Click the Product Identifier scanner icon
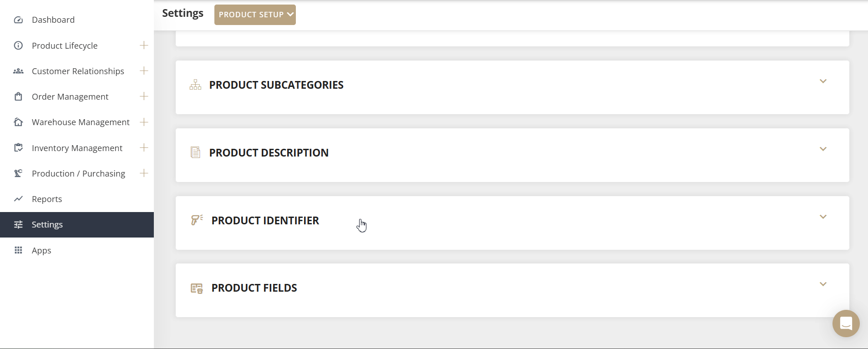868x349 pixels. [x=197, y=220]
